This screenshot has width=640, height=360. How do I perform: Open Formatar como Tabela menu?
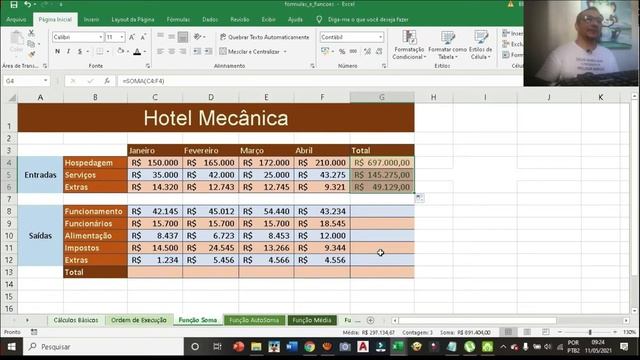[x=447, y=45]
